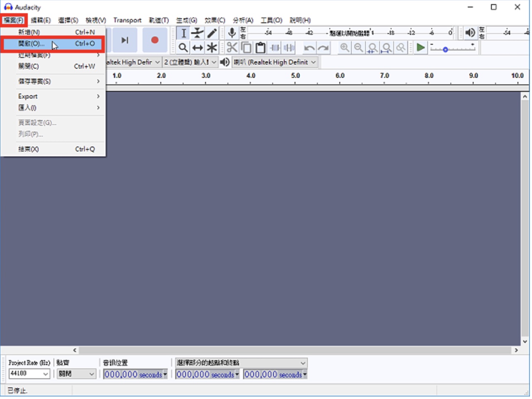Choose 新增(N) from File menu
532x399 pixels.
(53, 32)
